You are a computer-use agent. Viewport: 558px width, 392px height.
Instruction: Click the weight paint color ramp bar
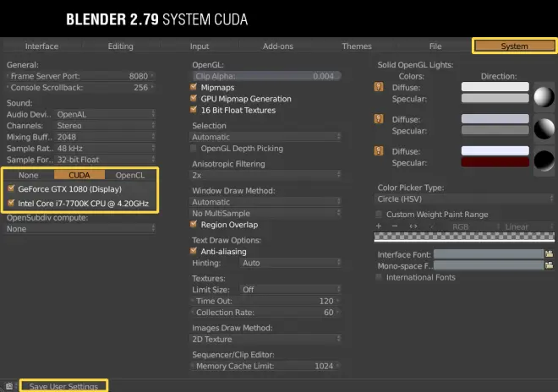[x=464, y=237]
